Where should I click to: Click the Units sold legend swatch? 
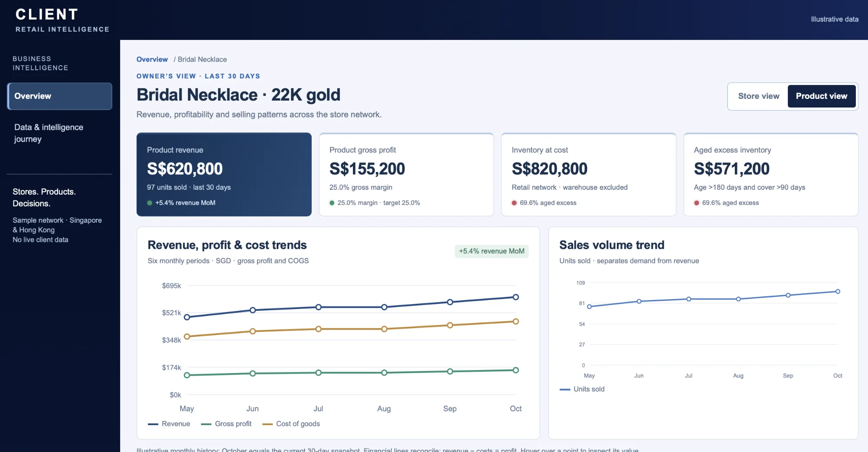click(x=565, y=390)
